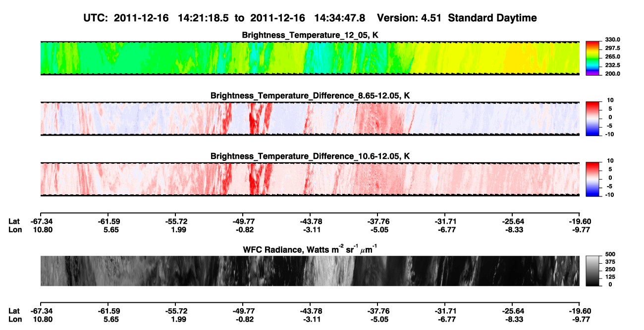This screenshot has width=644, height=330.
Task: Select the rainbow colorbar for Brightness Temperature 12_05
Action: (x=592, y=58)
